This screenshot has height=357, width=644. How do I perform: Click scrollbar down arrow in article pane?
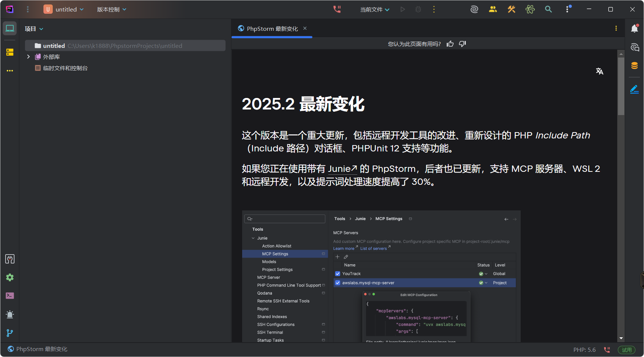point(621,338)
